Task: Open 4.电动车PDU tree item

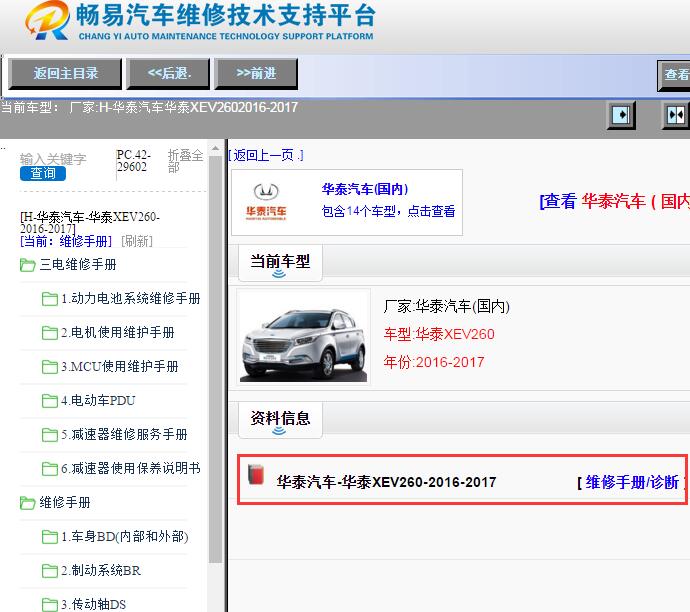Action: point(98,400)
